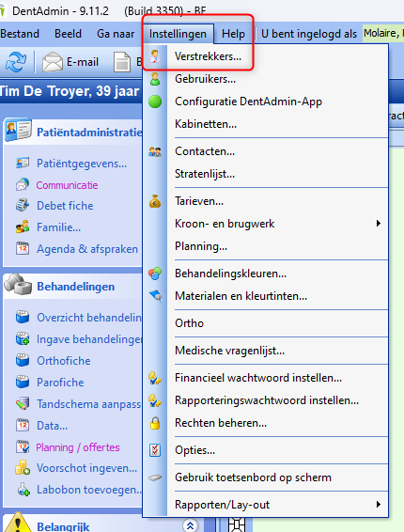Click the green user icon beside Gebruikers
The height and width of the screenshot is (532, 404).
tap(155, 79)
